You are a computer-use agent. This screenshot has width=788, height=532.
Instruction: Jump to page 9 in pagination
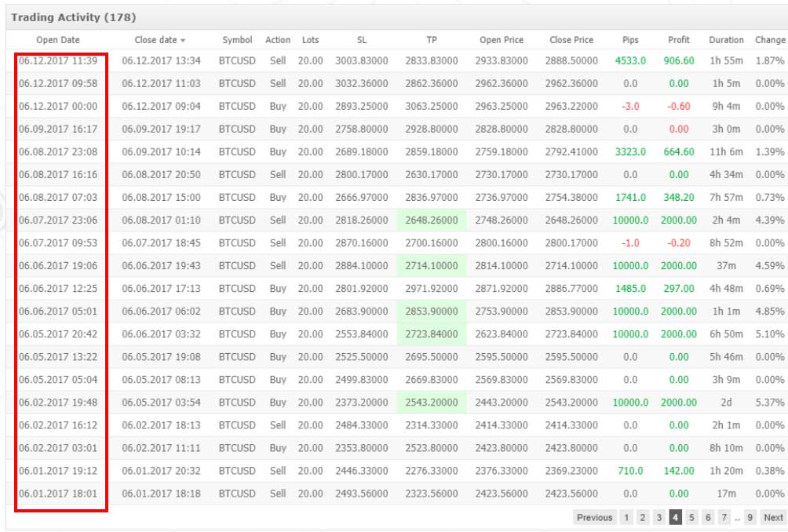750,517
